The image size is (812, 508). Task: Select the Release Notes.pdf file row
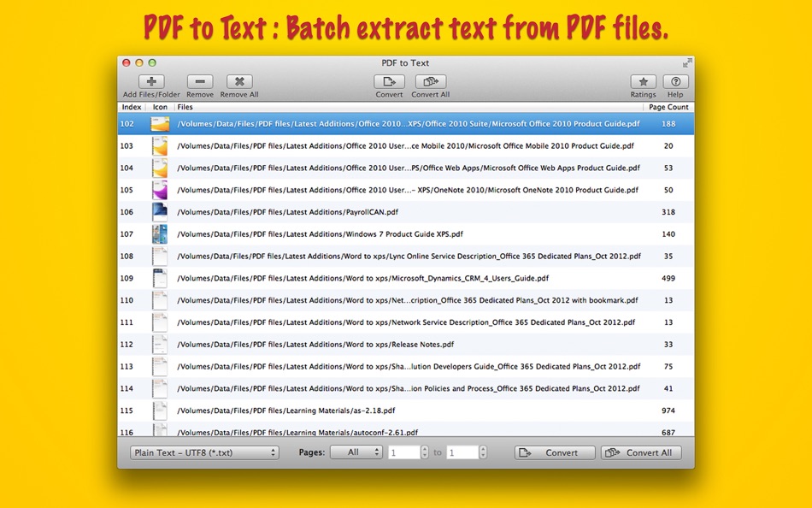(406, 344)
